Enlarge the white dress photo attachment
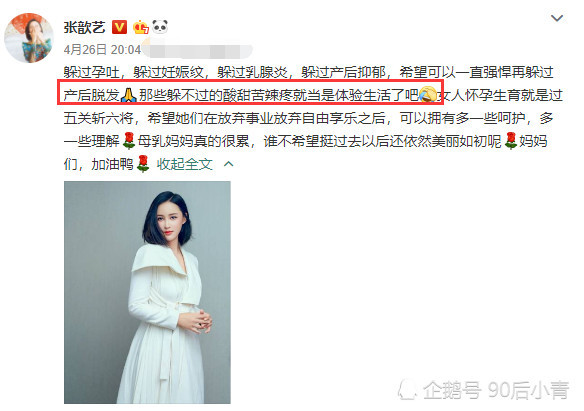This screenshot has height=411, width=584. point(147,292)
